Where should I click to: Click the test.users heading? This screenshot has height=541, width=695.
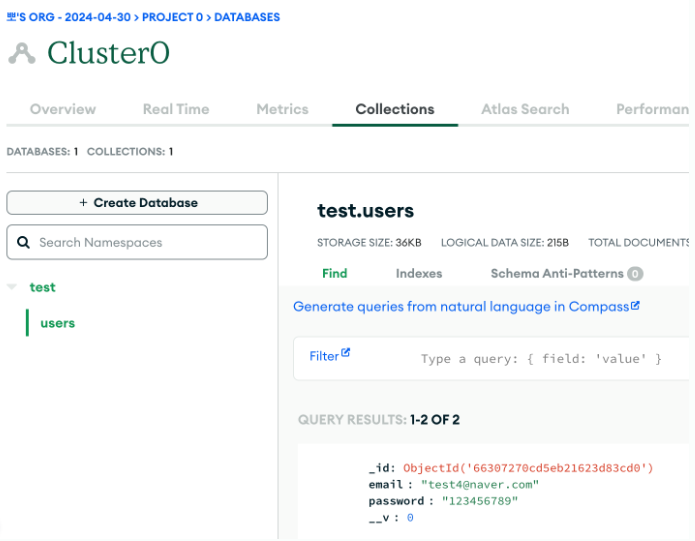(x=365, y=210)
